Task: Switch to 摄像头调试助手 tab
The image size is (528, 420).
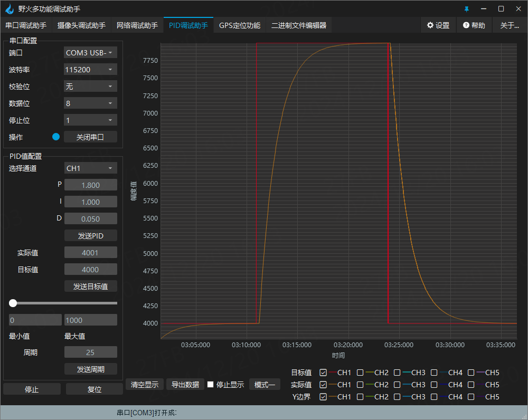Action: (81, 25)
